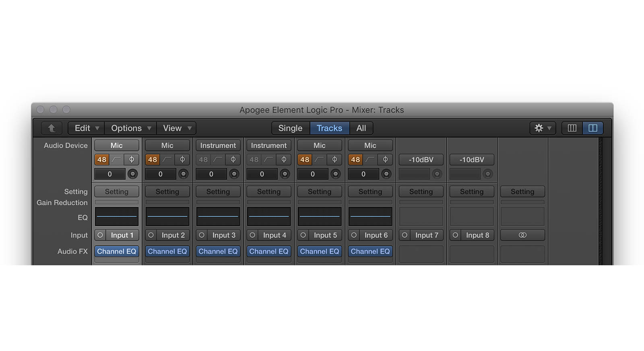Viewport: 644px width, 351px height.
Task: Click the disabled gain knob on Input 8
Action: pos(487,174)
